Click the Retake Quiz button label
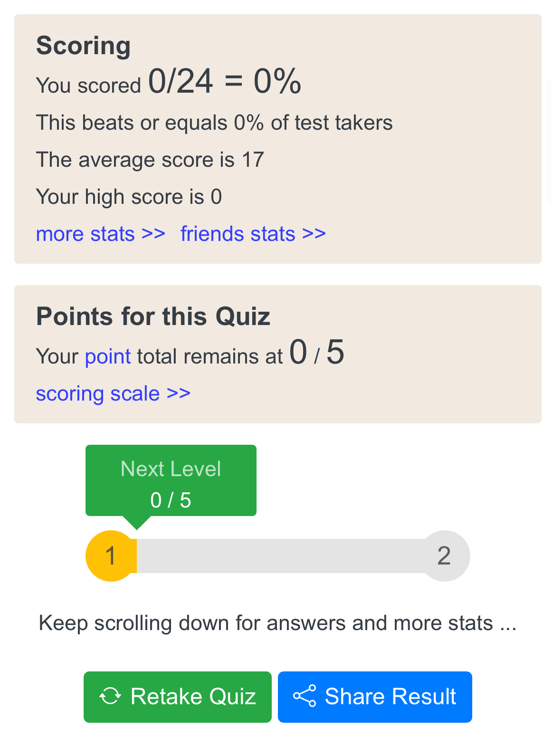The image size is (553, 756). click(193, 697)
